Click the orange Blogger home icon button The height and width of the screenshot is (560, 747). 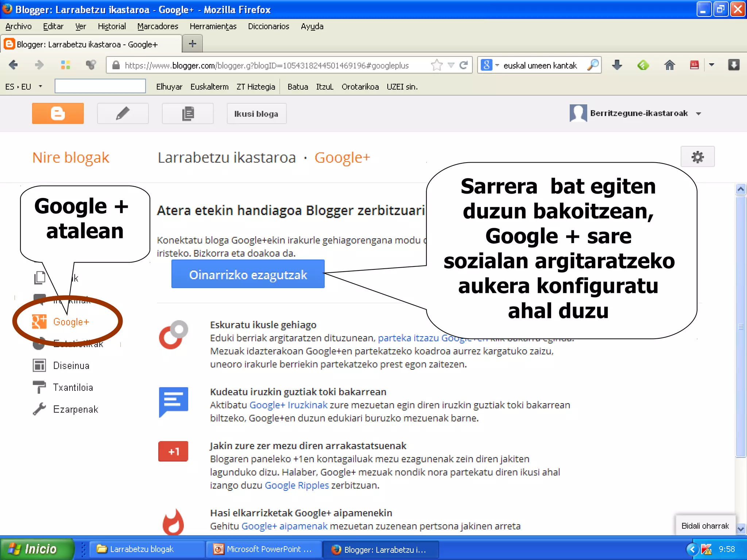click(x=58, y=113)
